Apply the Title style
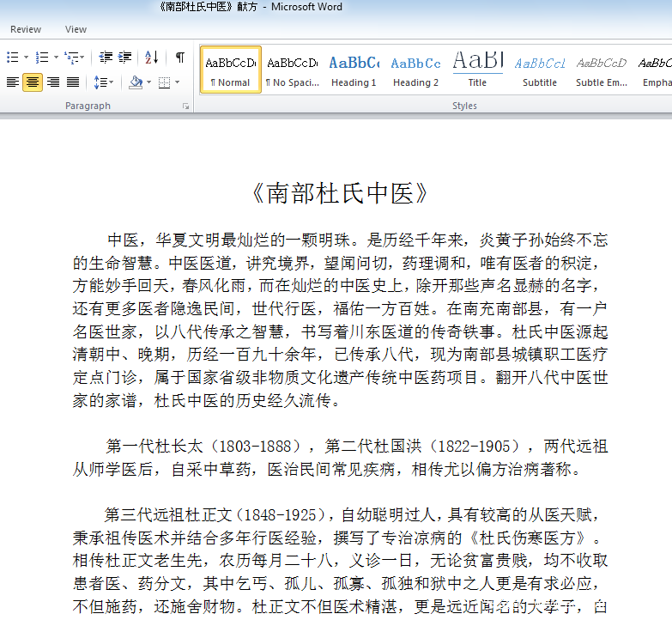The height and width of the screenshot is (620, 672). coord(477,70)
